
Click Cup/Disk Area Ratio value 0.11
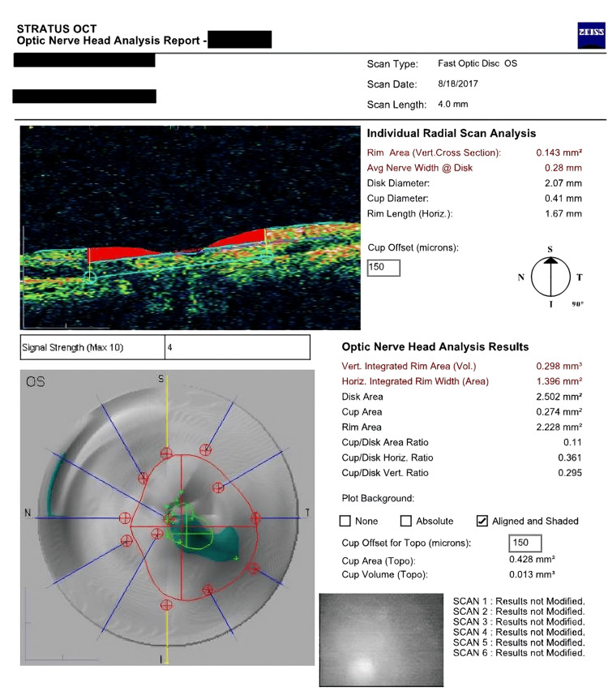(572, 442)
